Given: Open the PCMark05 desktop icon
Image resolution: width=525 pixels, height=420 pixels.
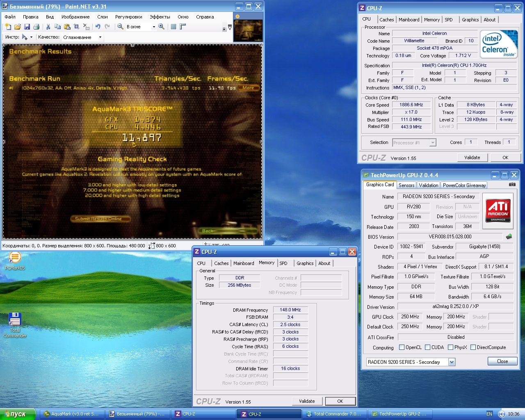Looking at the screenshot, I should tap(15, 260).
